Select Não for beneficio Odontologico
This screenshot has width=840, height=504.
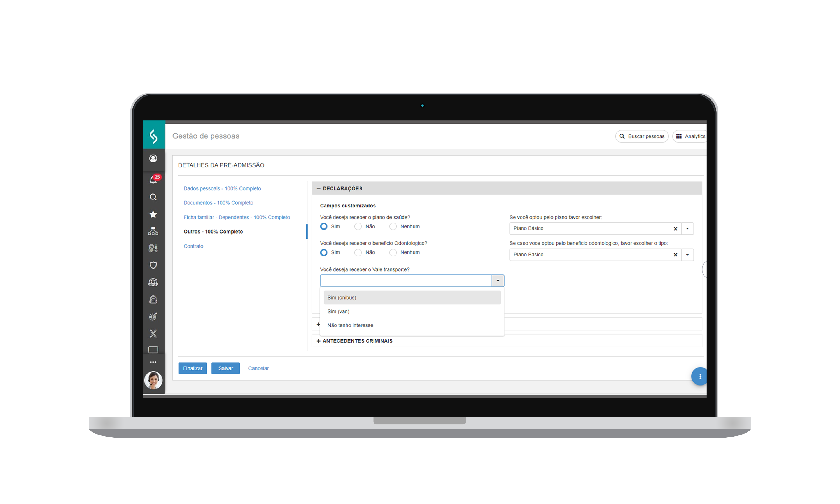point(358,253)
